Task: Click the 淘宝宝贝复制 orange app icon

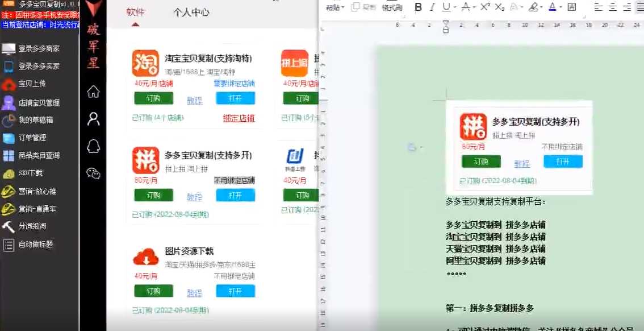Action: point(145,63)
